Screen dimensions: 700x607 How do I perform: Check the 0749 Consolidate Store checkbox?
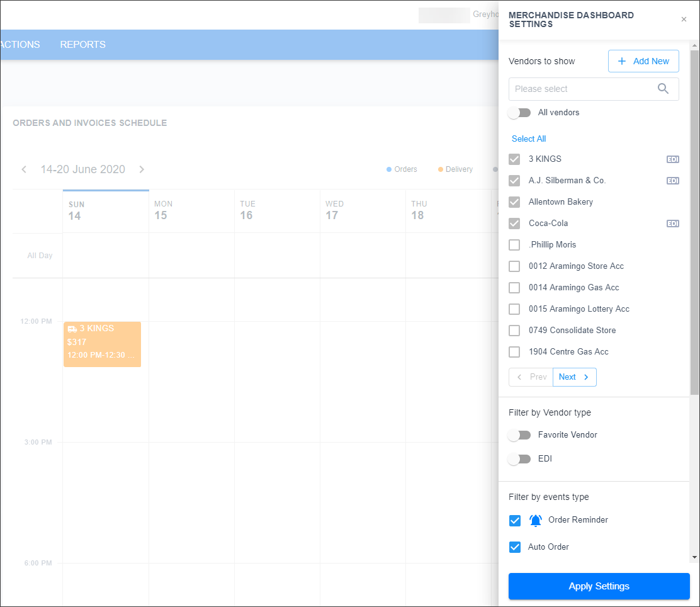pyautogui.click(x=514, y=331)
